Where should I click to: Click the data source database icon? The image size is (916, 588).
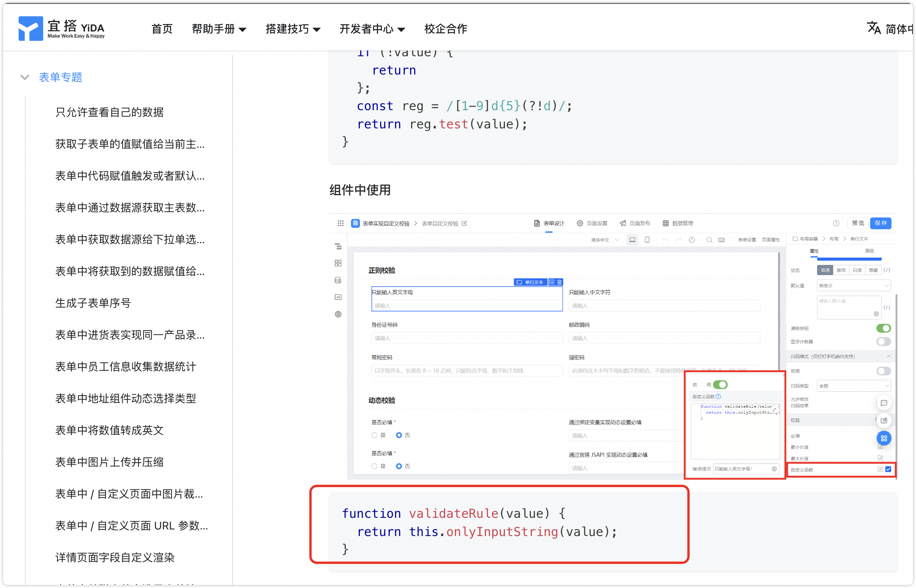338,280
